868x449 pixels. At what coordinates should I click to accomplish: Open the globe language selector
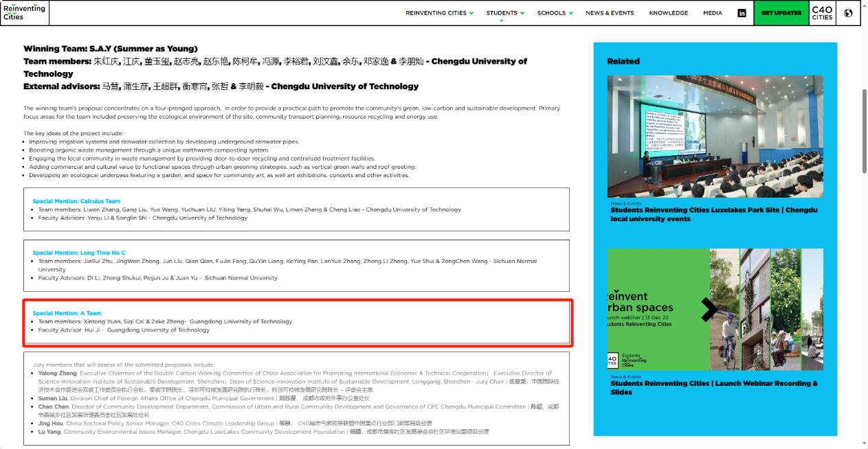(848, 13)
